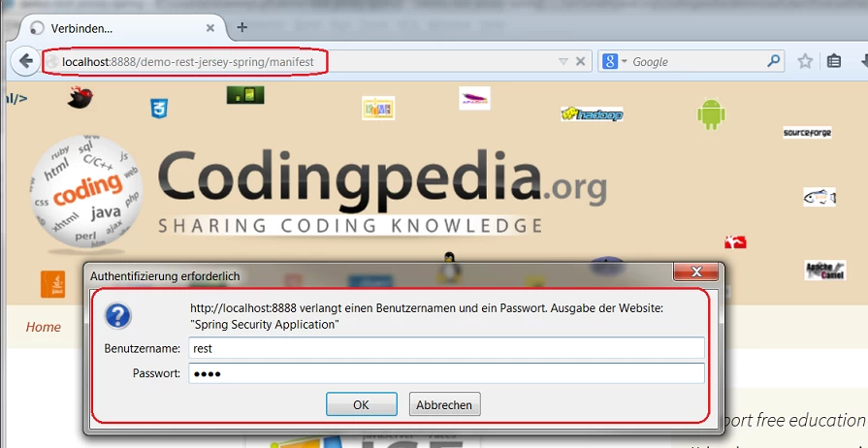Click the hadoop elephant logo
Viewport: 868px width, 448px height.
click(x=592, y=114)
